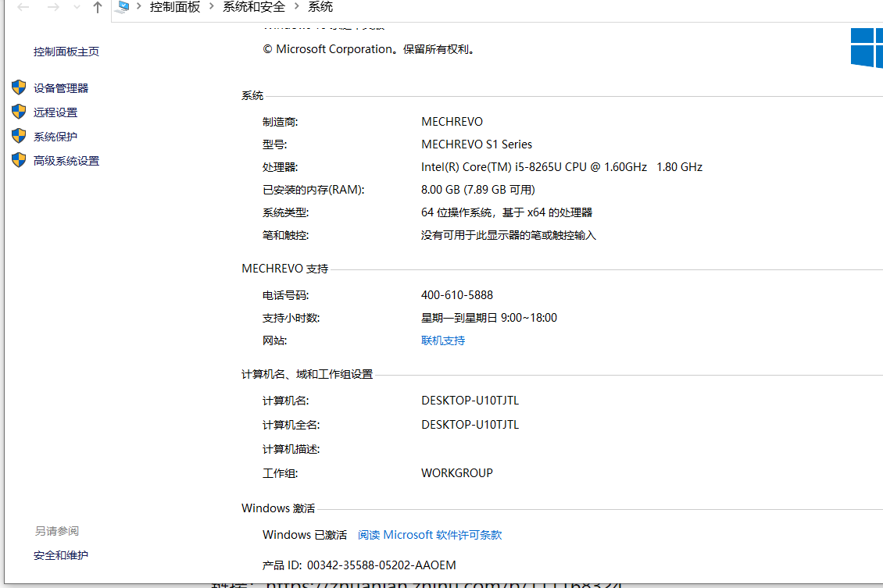Click the Windows logo graphic
The height and width of the screenshot is (588, 883).
tap(867, 48)
